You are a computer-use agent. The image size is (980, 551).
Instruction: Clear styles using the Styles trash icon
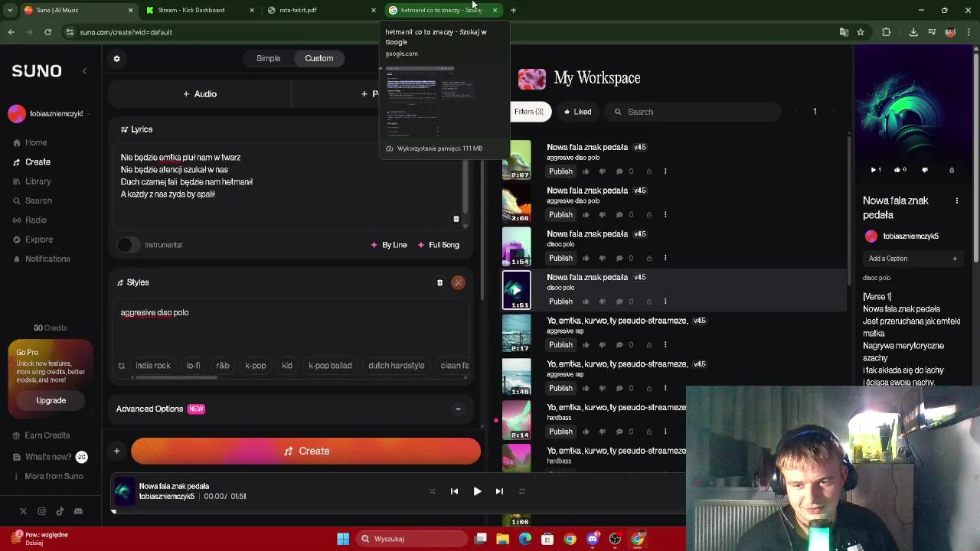point(439,282)
